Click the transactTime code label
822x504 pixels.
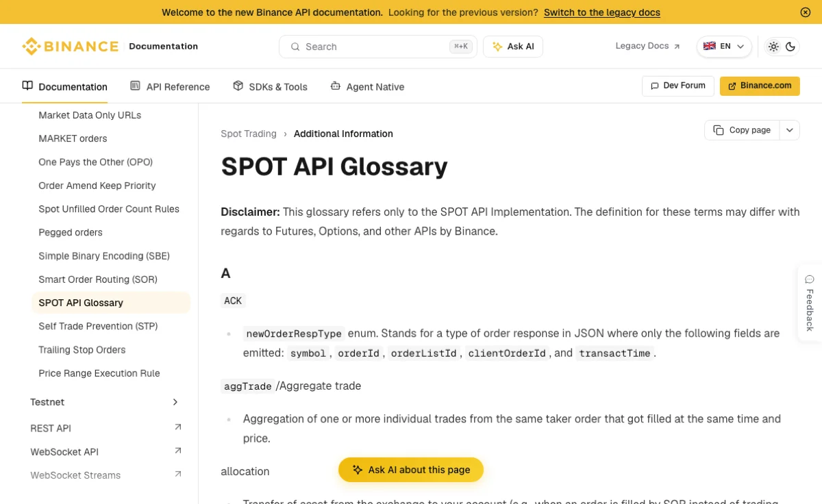(x=614, y=353)
